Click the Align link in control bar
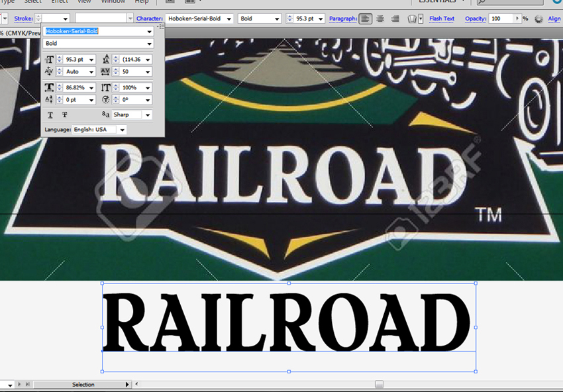Screen dimensions: 563x392 tap(554, 19)
